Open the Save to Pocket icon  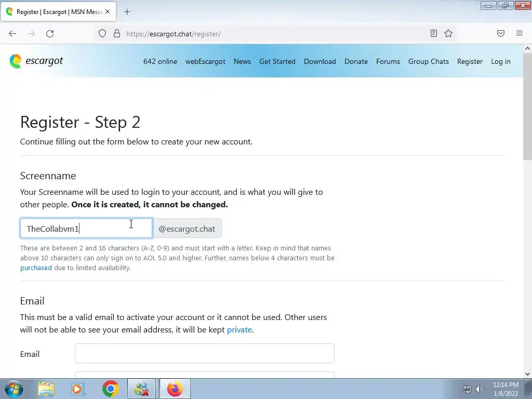point(501,33)
